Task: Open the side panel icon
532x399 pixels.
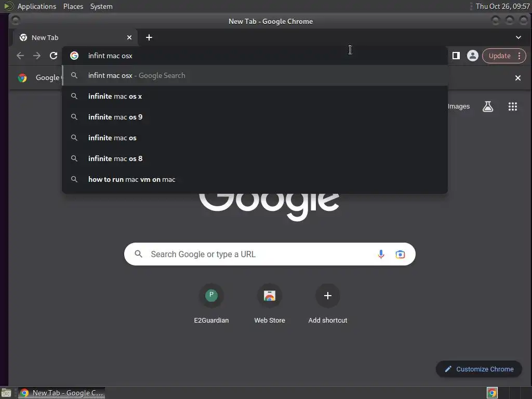Action: pos(456,56)
